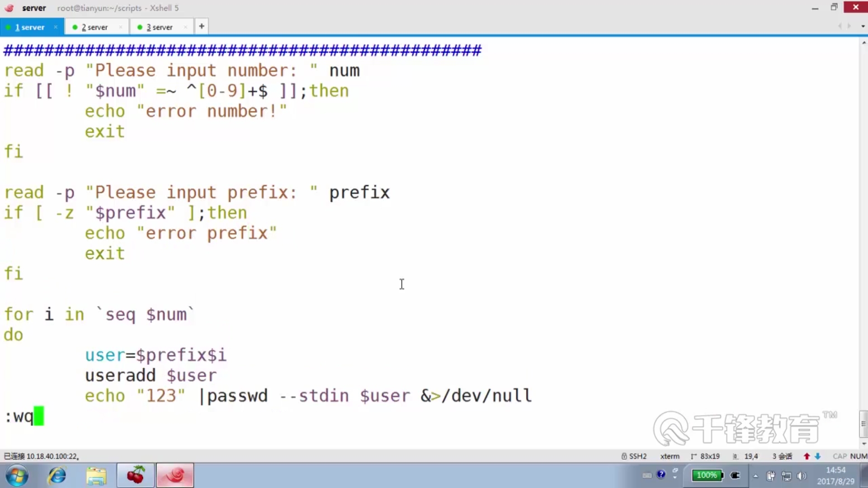The image size is (868, 488).
Task: Click the terminal scroll up arrow
Action: (x=864, y=43)
